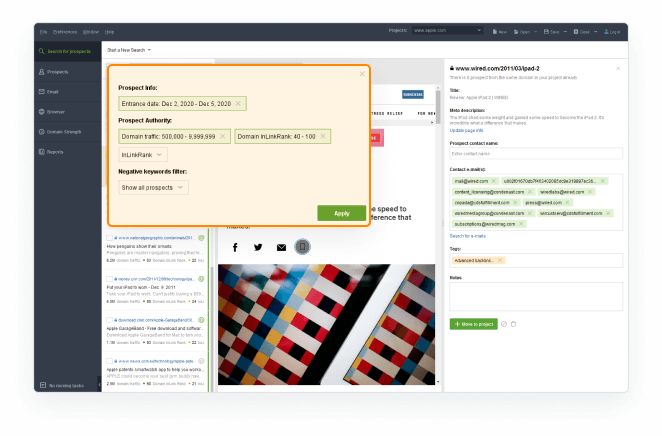Check the www.news.com.au prospect checkbox
This screenshot has height=436, width=662.
(x=109, y=361)
